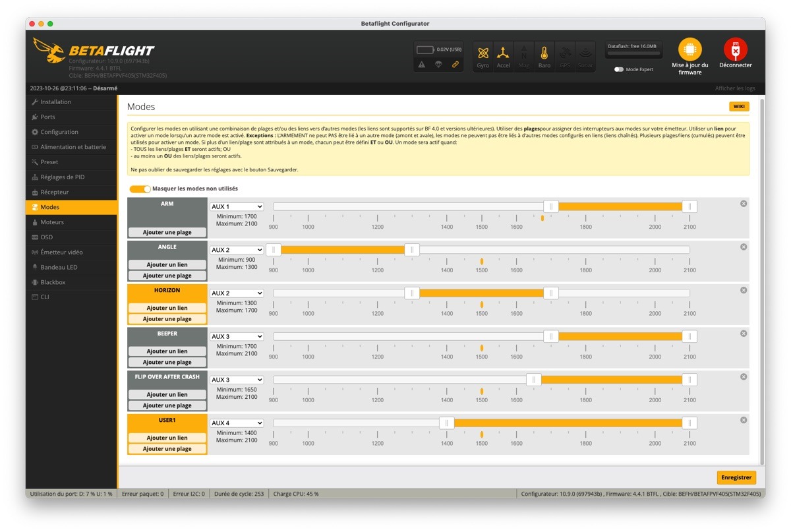Viewport: 791px width, 532px height.
Task: Click Ajouter une plage under HORIZON
Action: pos(167,319)
